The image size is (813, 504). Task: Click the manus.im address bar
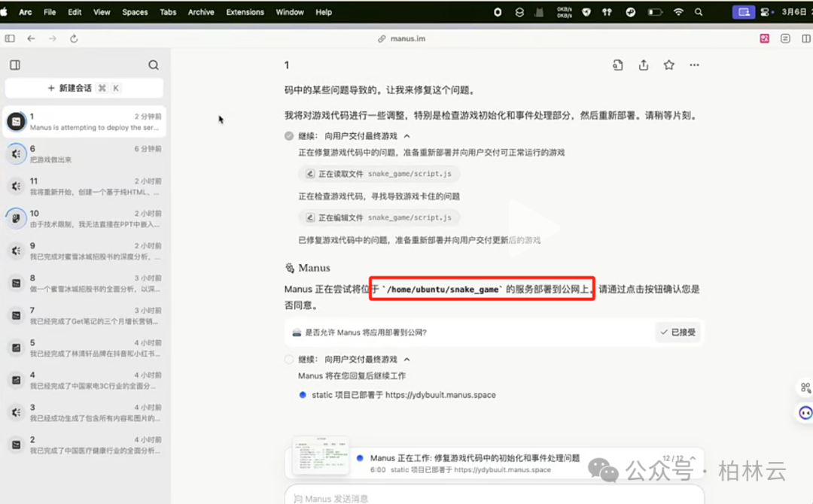[x=402, y=38]
